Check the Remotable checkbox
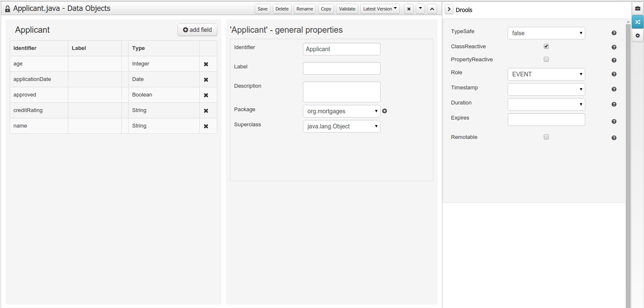Screen dimensions: 644x308 [546, 137]
